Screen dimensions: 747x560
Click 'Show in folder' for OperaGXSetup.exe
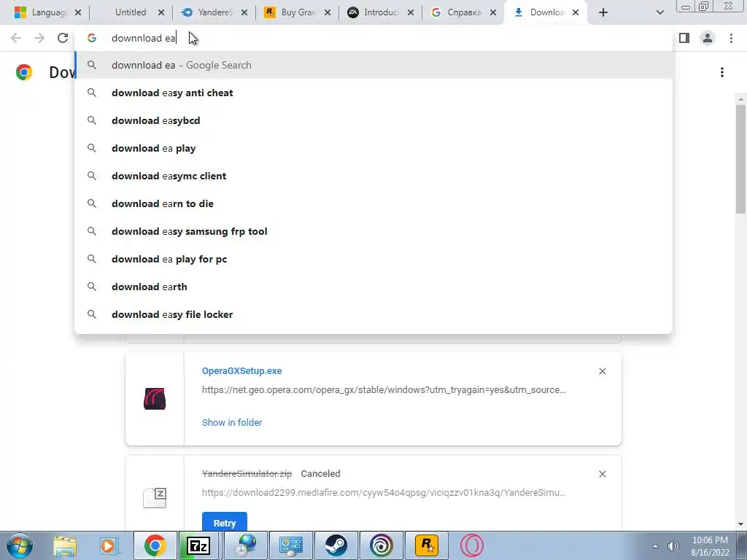pyautogui.click(x=232, y=422)
